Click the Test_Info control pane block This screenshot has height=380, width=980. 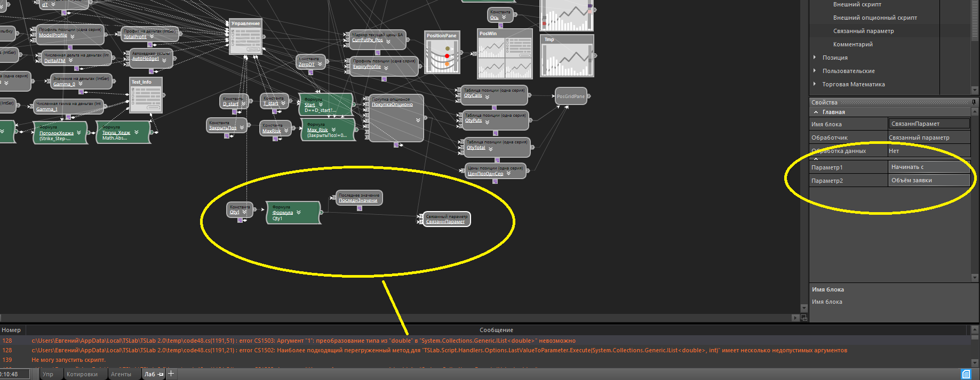click(146, 96)
